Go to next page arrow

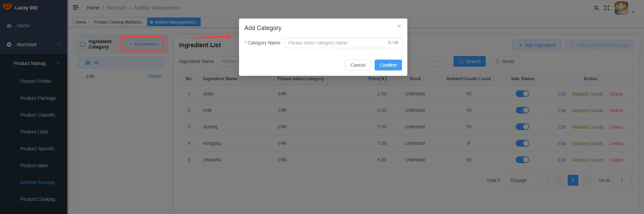point(586,180)
